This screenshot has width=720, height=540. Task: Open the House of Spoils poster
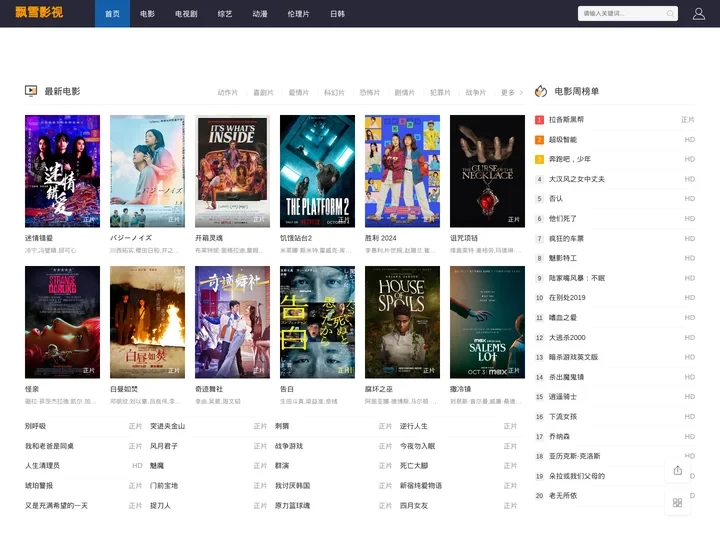pyautogui.click(x=402, y=322)
